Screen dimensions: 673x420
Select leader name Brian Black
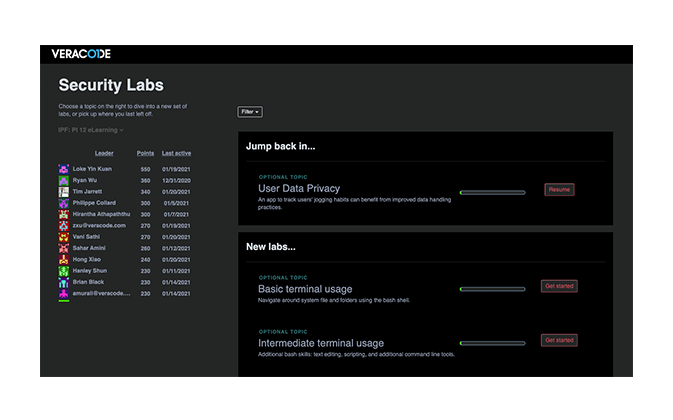tap(88, 282)
